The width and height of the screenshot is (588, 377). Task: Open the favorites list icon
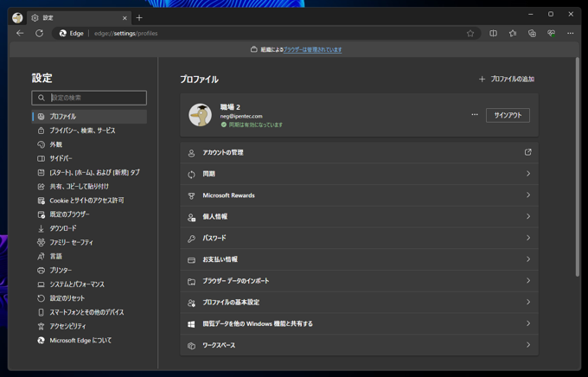tap(513, 33)
